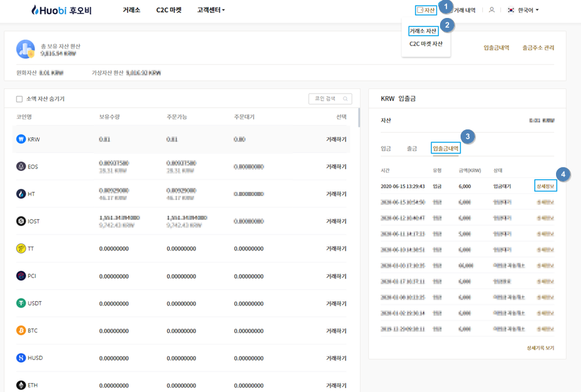Click the Korean flag icon
The height and width of the screenshot is (392, 581).
click(x=511, y=10)
